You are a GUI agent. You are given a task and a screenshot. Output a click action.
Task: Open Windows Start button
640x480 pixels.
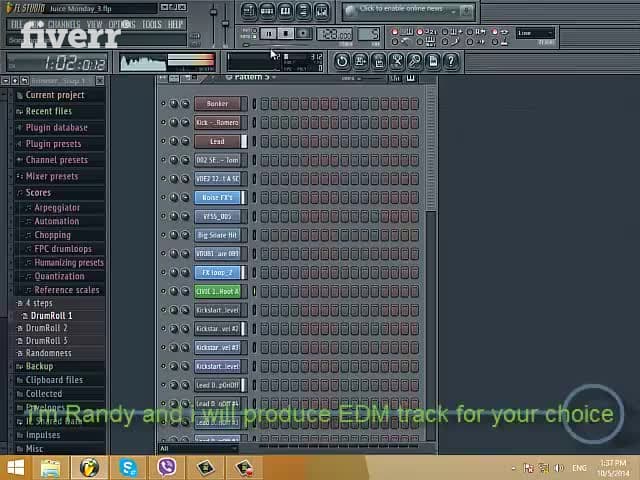[x=16, y=467]
